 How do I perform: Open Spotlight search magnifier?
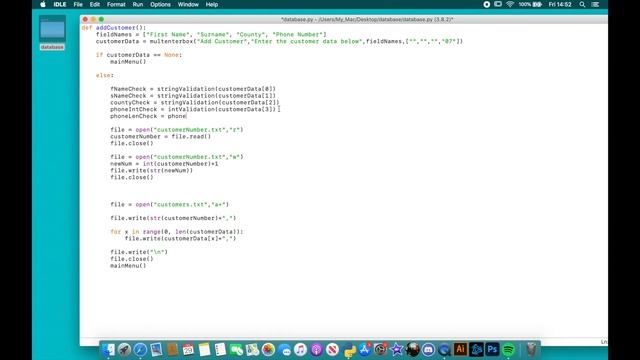pos(582,4)
